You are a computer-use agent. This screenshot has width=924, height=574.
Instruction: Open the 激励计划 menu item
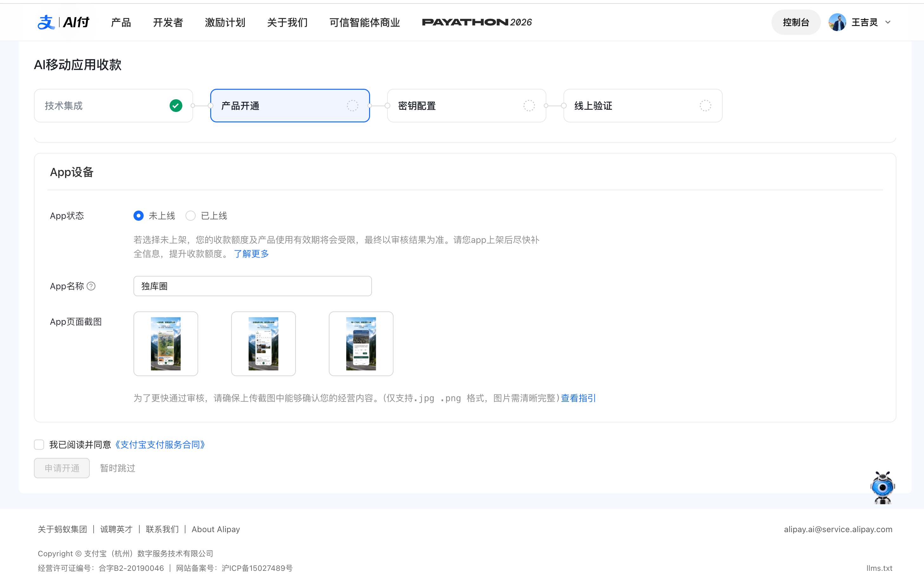click(x=225, y=23)
